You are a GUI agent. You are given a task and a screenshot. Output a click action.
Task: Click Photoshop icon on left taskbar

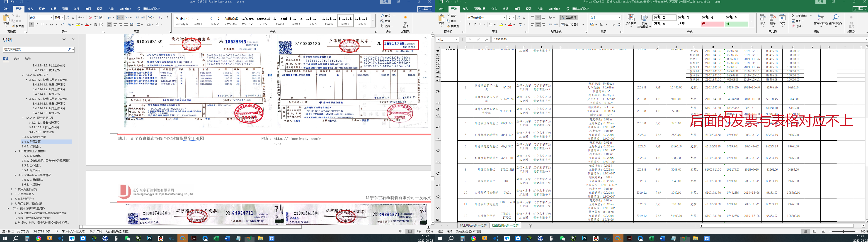tap(150, 238)
